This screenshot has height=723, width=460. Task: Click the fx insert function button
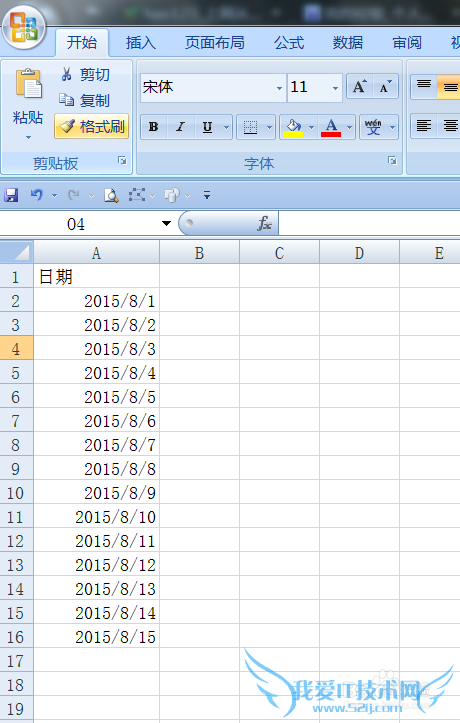(264, 224)
